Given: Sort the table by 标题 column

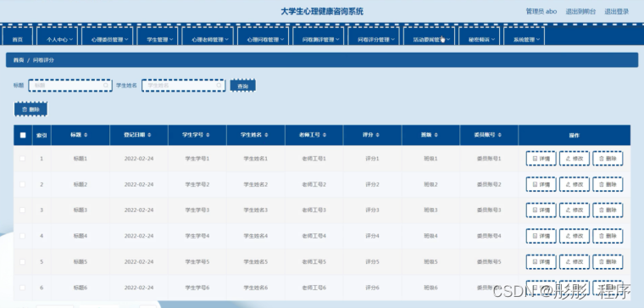Looking at the screenshot, I should (x=86, y=135).
